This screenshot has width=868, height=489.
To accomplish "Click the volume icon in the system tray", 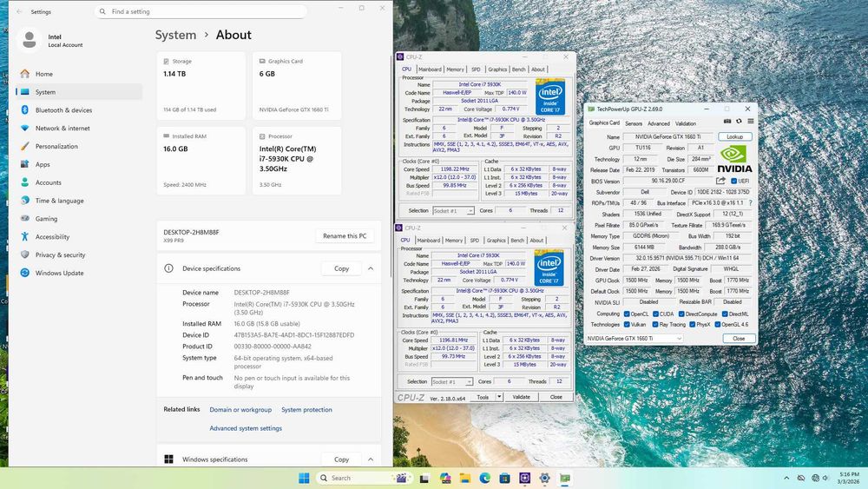I will tap(825, 478).
